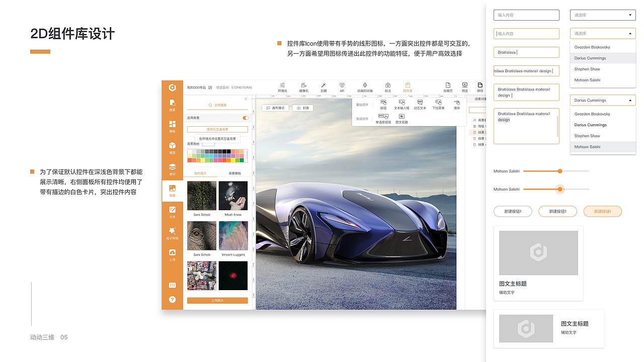Viewport: 644px width, 362px height.
Task: Add the 滑块 slider widget
Action: point(456,105)
